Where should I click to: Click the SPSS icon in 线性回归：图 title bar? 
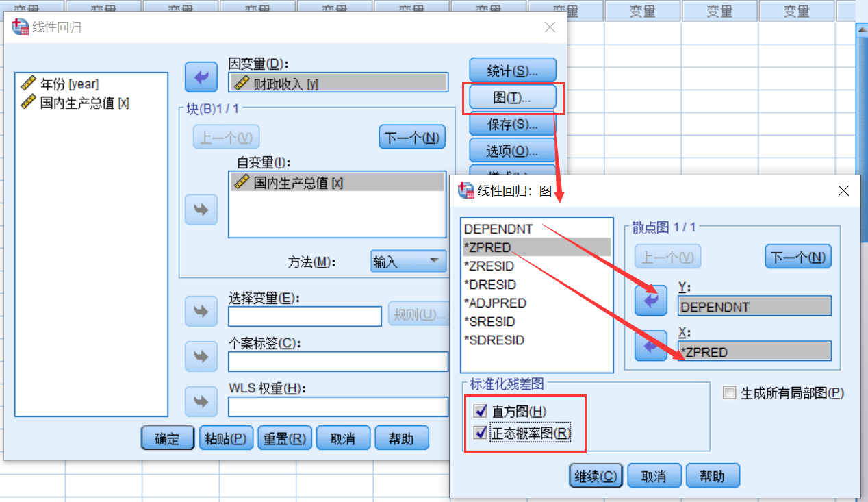click(465, 191)
